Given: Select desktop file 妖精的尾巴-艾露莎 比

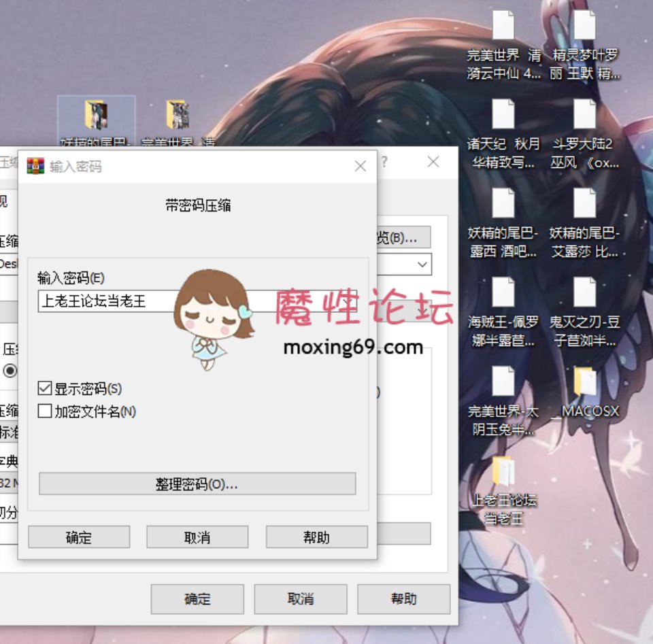Looking at the screenshot, I should pos(584,224).
